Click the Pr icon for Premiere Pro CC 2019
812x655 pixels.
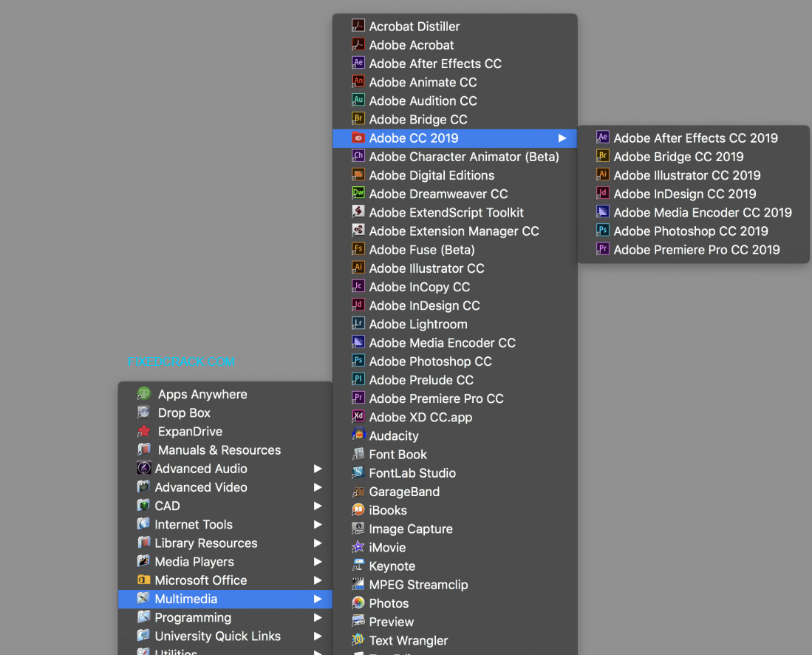click(x=602, y=248)
